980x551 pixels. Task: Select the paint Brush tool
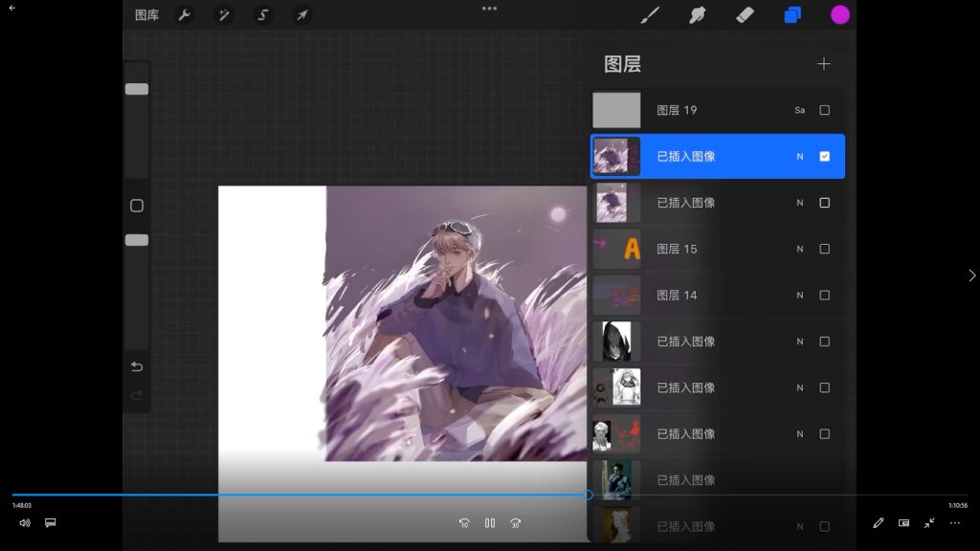click(x=650, y=15)
